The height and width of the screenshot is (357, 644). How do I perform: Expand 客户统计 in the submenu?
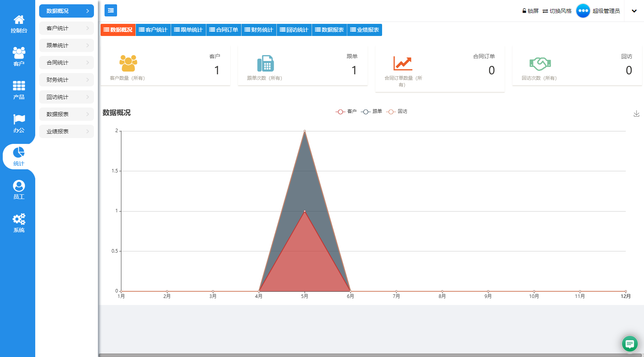coord(67,28)
